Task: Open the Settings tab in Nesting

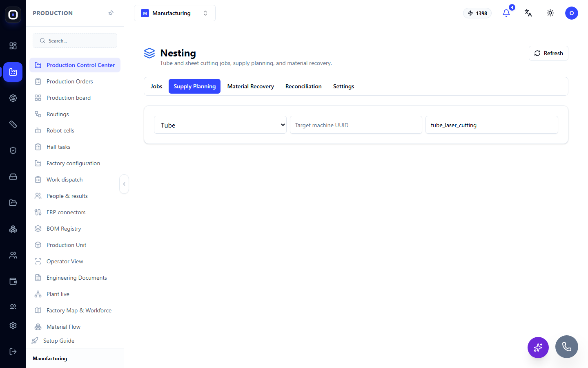Action: point(344,86)
